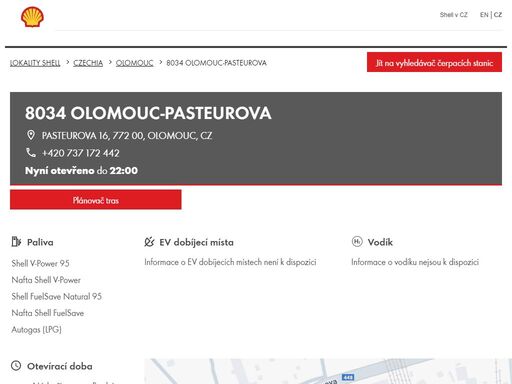Switch language to EN

click(484, 15)
